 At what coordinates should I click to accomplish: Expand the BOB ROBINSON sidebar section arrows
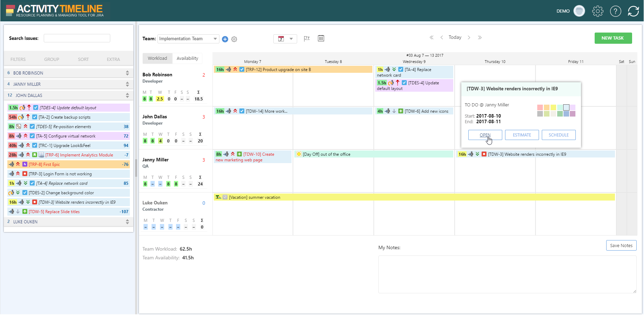pyautogui.click(x=127, y=72)
